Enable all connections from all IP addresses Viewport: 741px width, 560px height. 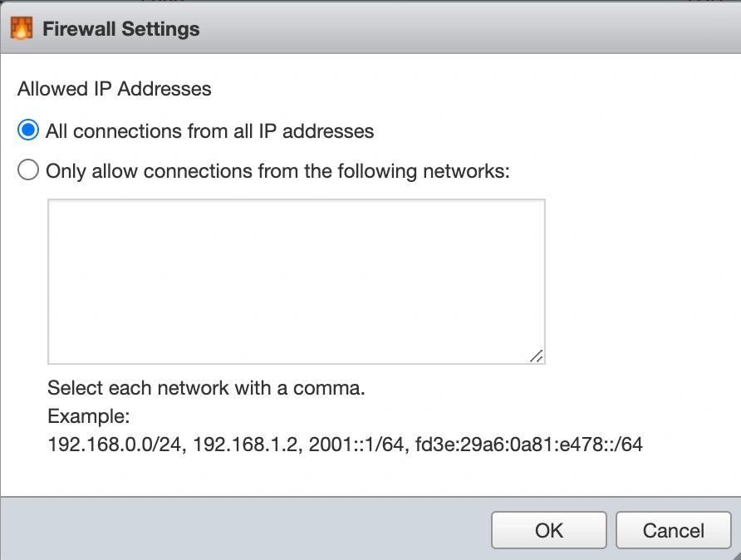27,130
